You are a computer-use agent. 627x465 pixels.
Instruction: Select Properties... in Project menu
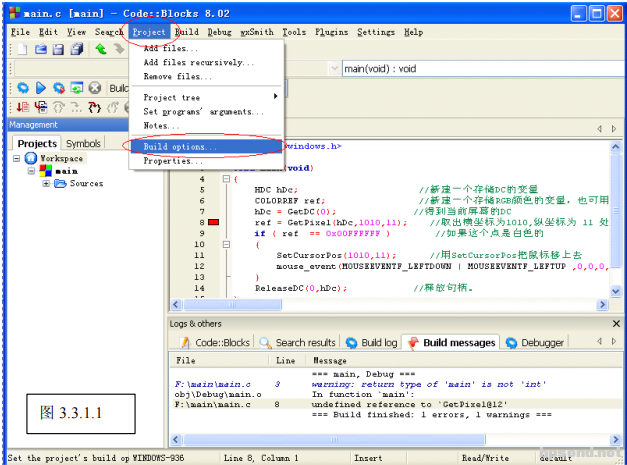pyautogui.click(x=207, y=161)
